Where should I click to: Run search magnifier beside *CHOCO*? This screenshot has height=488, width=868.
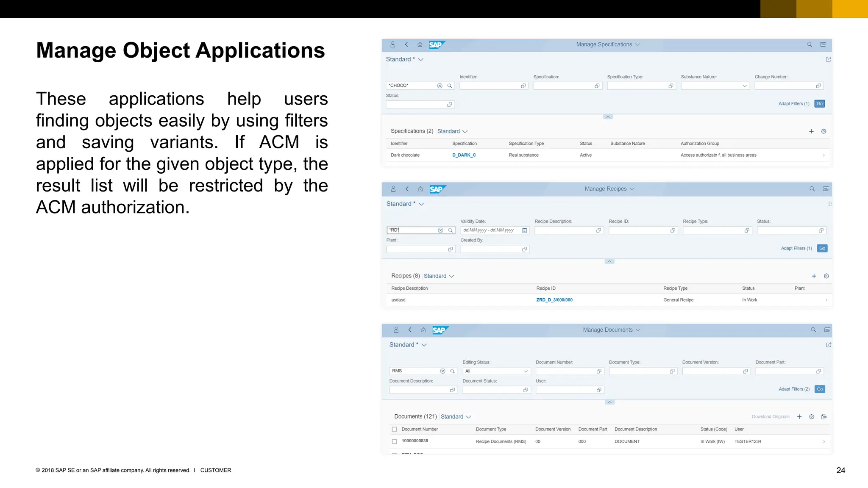pos(450,86)
